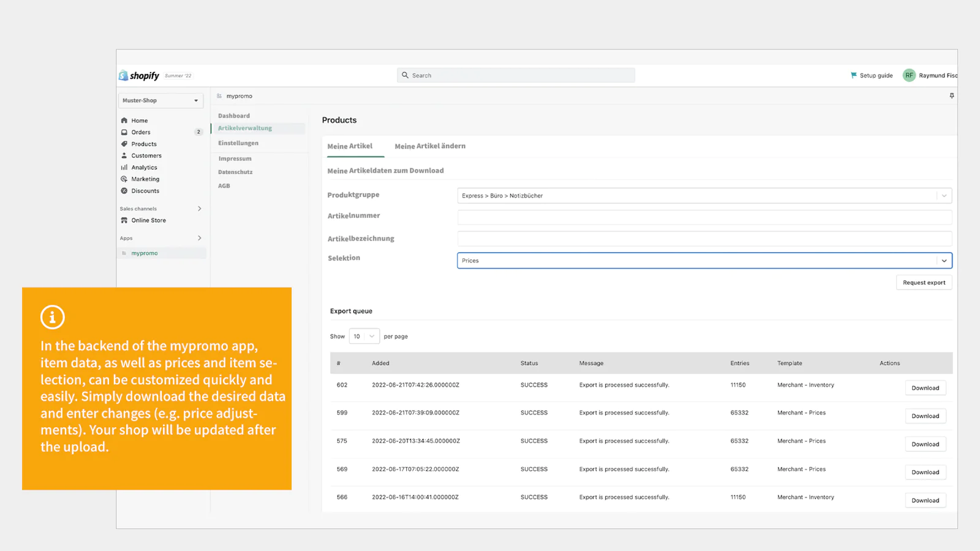Open the Muster-Shop store switcher dropdown
This screenshot has height=551, width=980.
[x=160, y=100]
